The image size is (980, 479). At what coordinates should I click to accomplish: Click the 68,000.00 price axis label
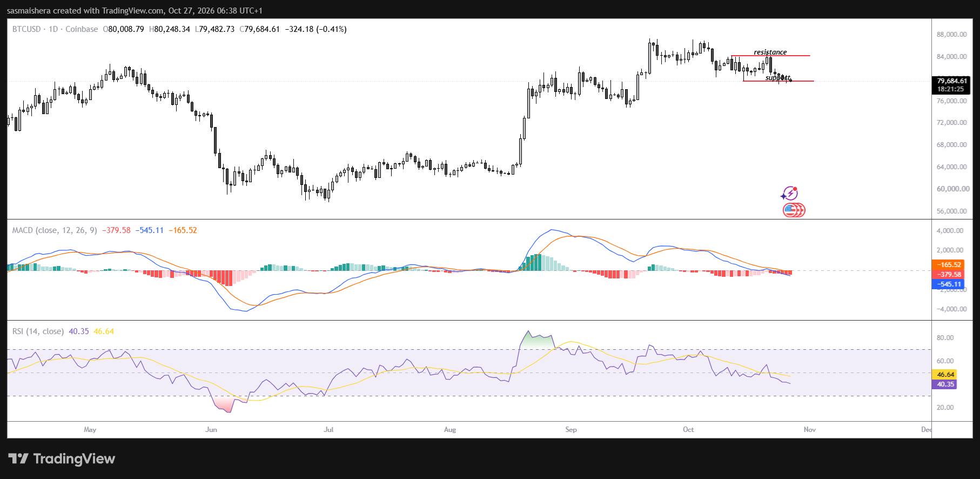(x=952, y=145)
